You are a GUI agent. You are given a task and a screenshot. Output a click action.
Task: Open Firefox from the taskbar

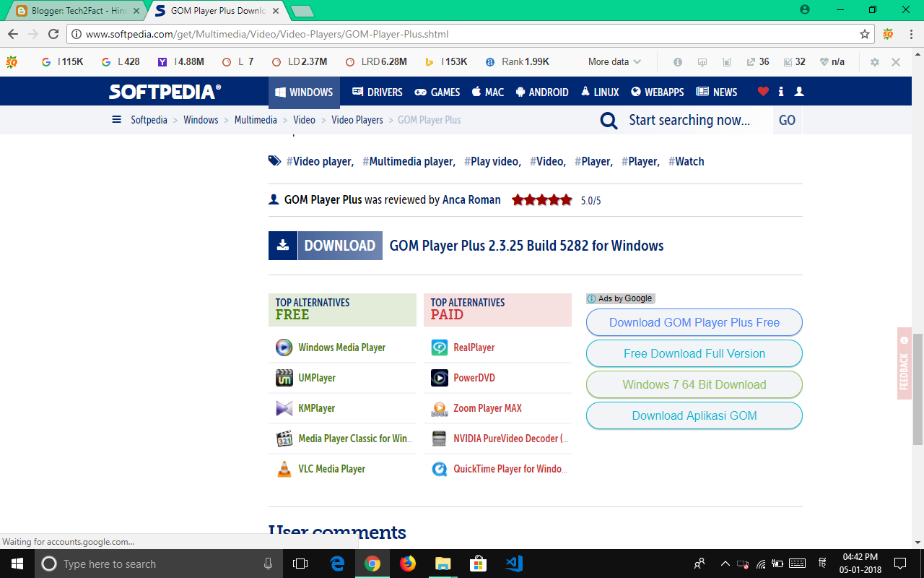coord(408,564)
